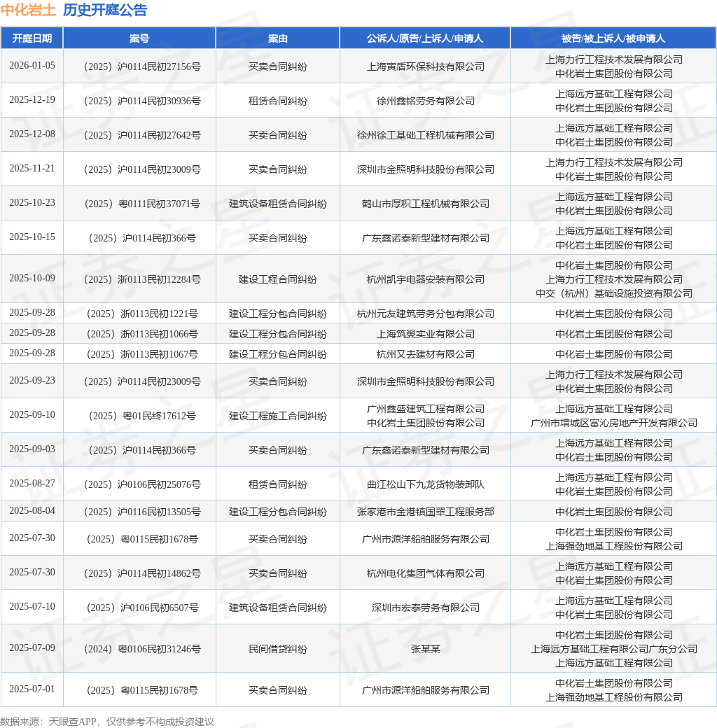Viewport: 717px width, 728px height.
Task: Click case number 沪0106民初6507号
Action: point(142,609)
